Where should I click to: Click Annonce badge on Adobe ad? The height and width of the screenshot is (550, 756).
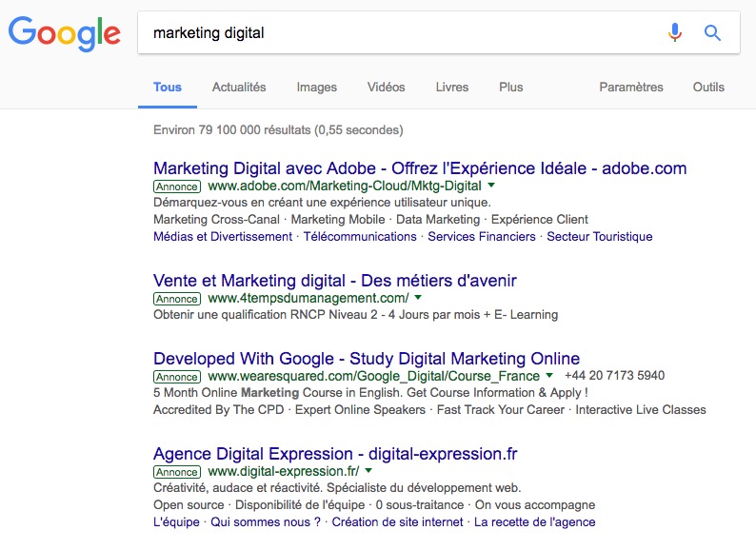(x=177, y=187)
